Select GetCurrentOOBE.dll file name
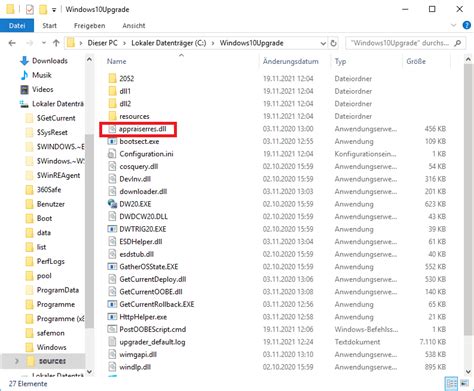Image resolution: width=474 pixels, height=391 pixels. point(151,292)
